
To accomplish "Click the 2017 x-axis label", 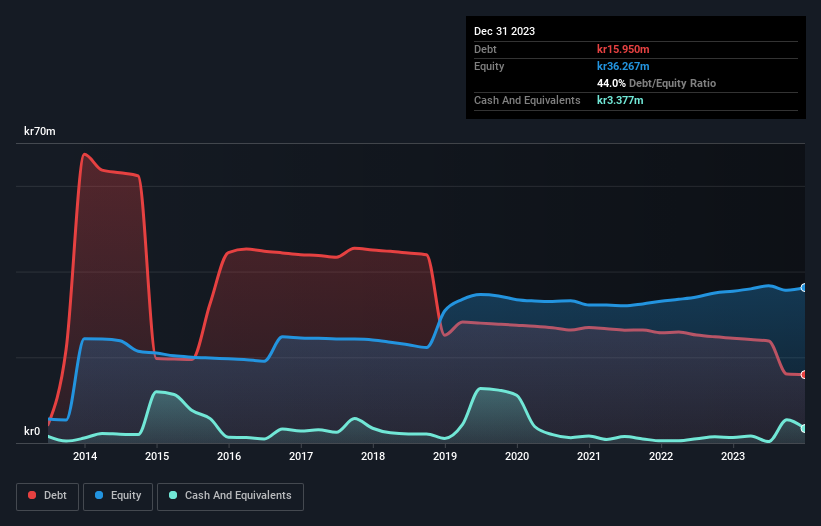I will point(301,456).
